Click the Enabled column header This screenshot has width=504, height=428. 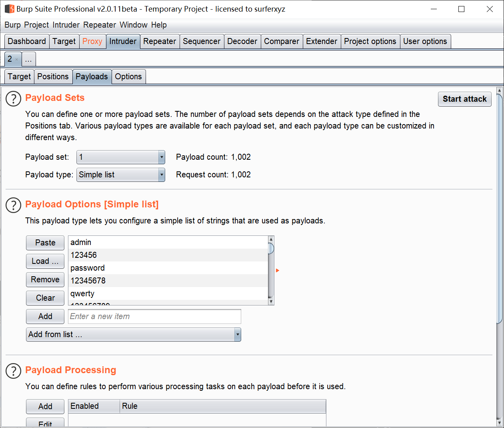(x=94, y=406)
